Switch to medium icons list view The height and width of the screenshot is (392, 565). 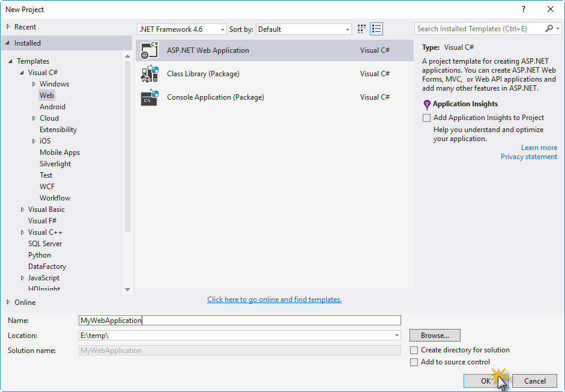376,29
